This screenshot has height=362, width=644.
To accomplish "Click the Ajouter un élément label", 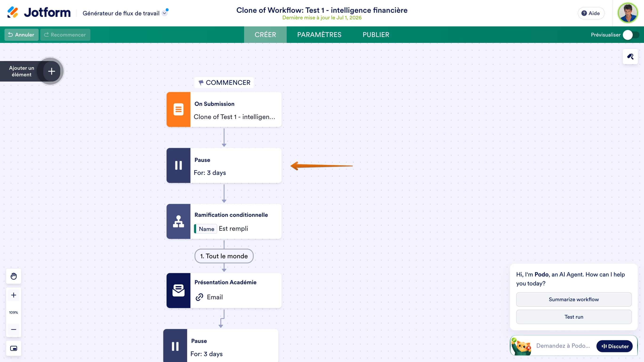I will (21, 71).
